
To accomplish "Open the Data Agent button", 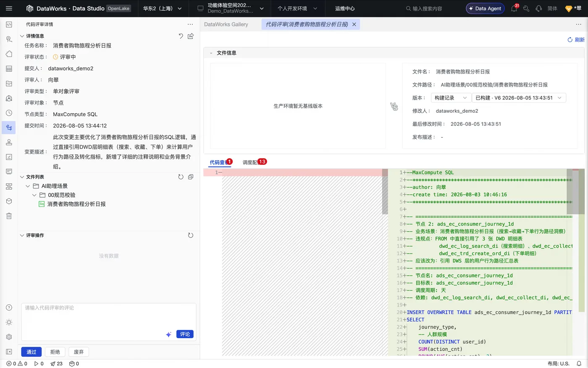I will (x=485, y=8).
